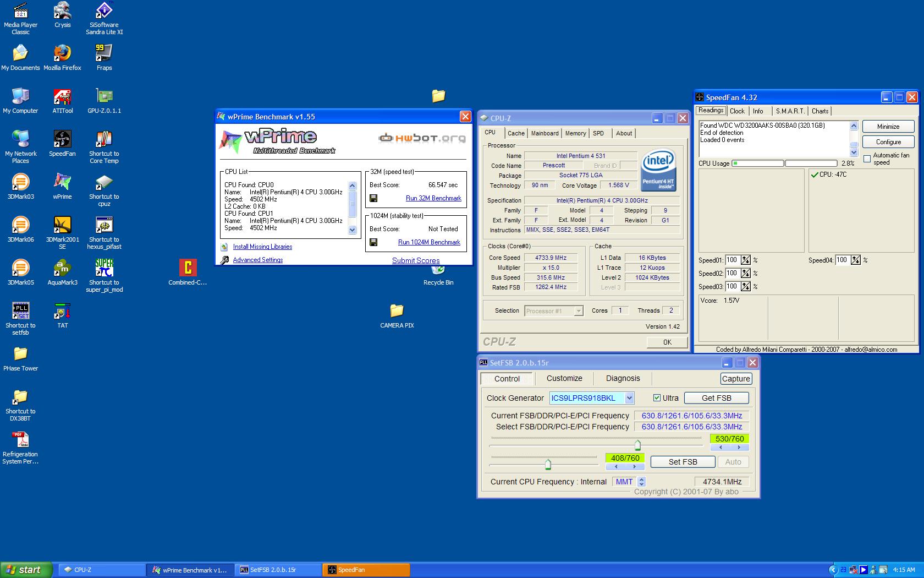Screen dimensions: 924x578
Task: Click the upper 530/760 FSB slider handle
Action: pyautogui.click(x=637, y=445)
